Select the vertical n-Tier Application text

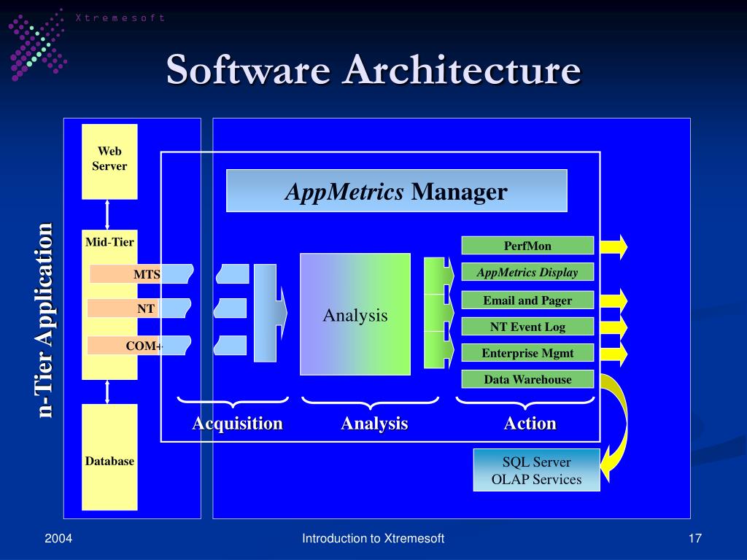coord(44,320)
